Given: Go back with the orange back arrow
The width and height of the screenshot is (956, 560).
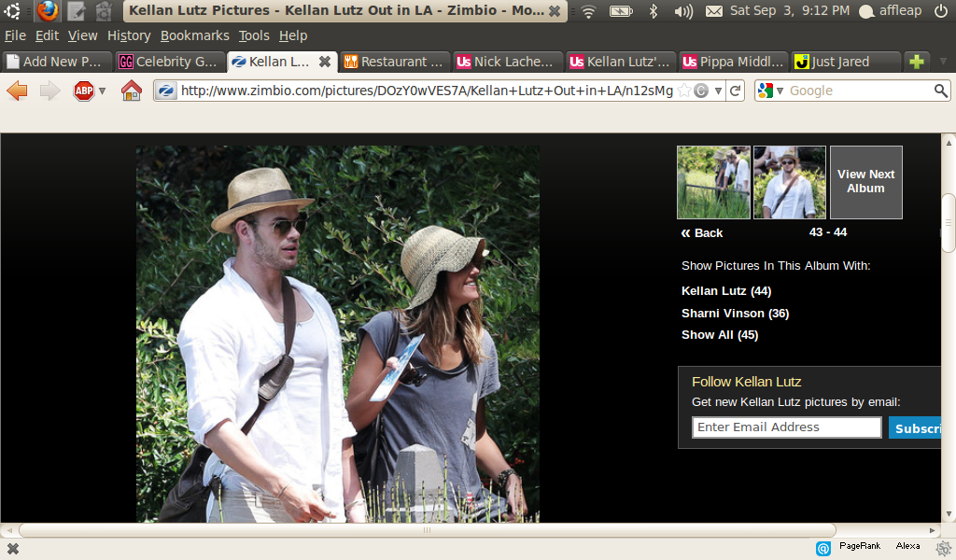Looking at the screenshot, I should click(17, 91).
